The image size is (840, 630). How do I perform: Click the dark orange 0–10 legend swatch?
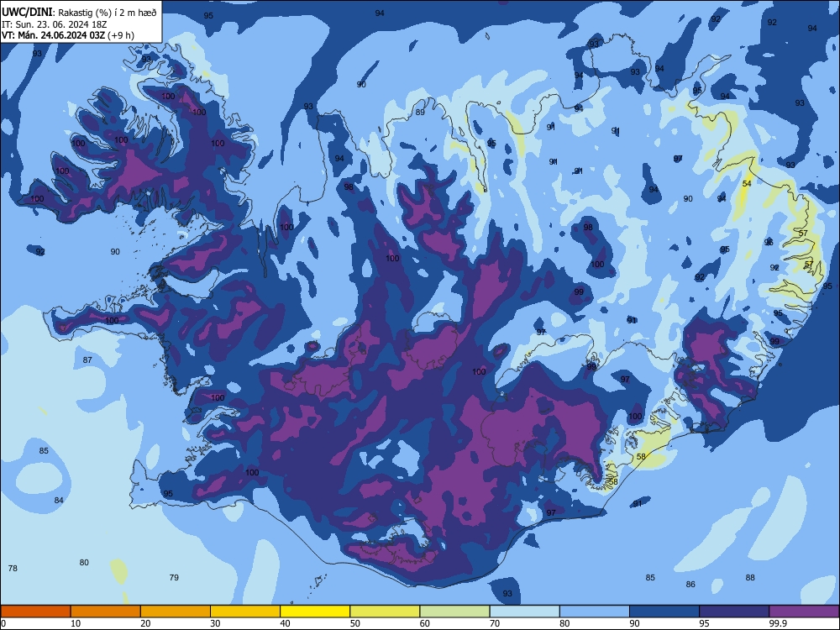[35, 612]
